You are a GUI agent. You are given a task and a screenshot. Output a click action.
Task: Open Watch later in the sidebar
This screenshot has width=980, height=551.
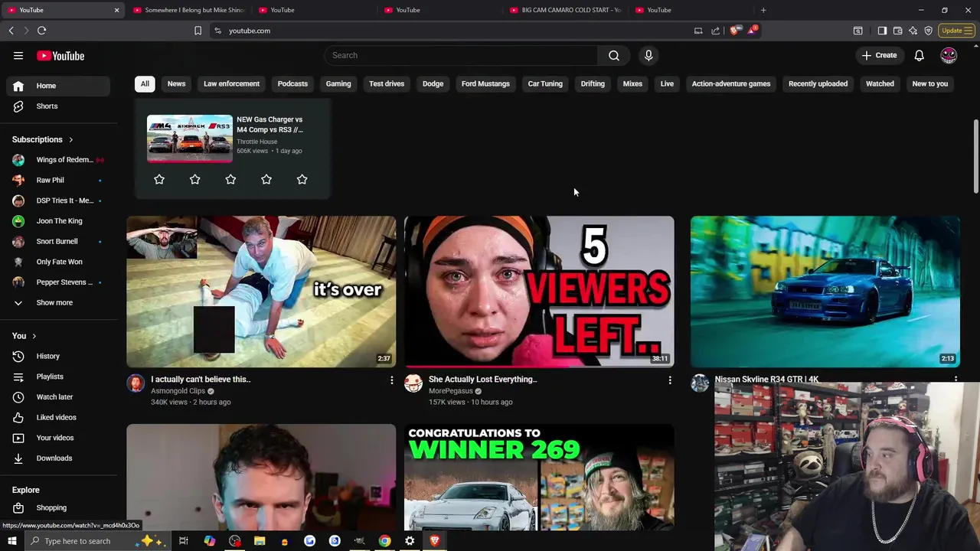click(58, 396)
